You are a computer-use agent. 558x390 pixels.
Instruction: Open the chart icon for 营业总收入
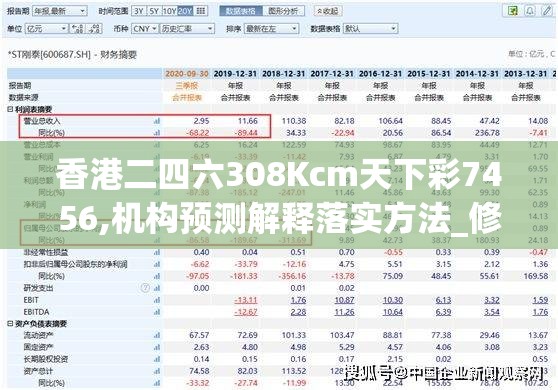click(x=156, y=121)
